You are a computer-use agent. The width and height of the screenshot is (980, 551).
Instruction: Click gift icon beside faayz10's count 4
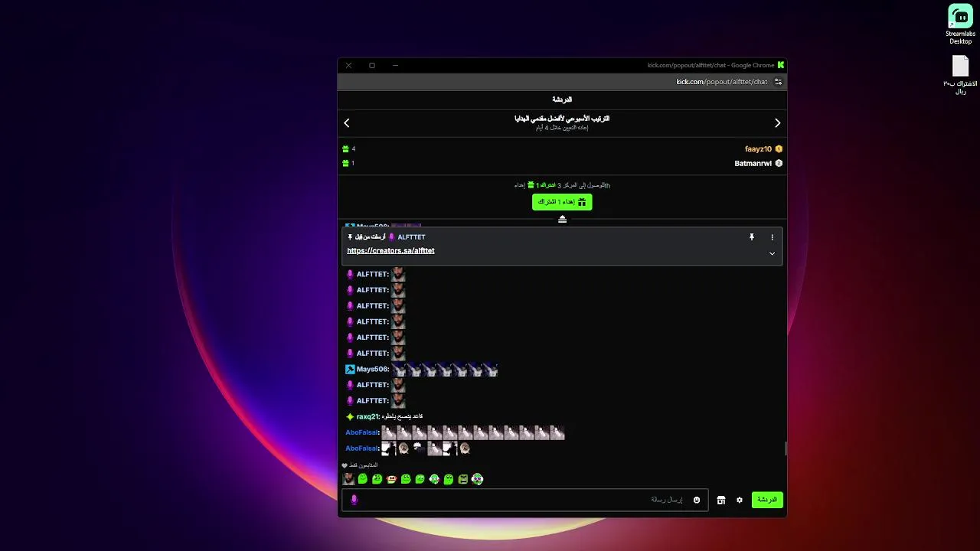[345, 149]
